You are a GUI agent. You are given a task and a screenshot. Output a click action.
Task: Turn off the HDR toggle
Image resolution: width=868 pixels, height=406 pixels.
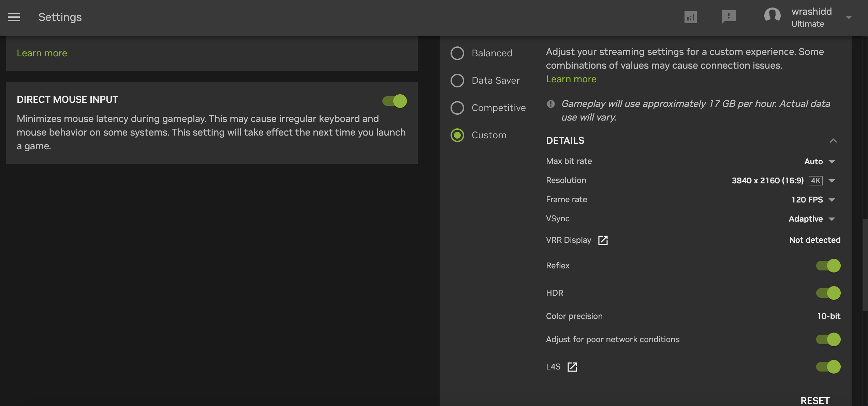pos(828,293)
